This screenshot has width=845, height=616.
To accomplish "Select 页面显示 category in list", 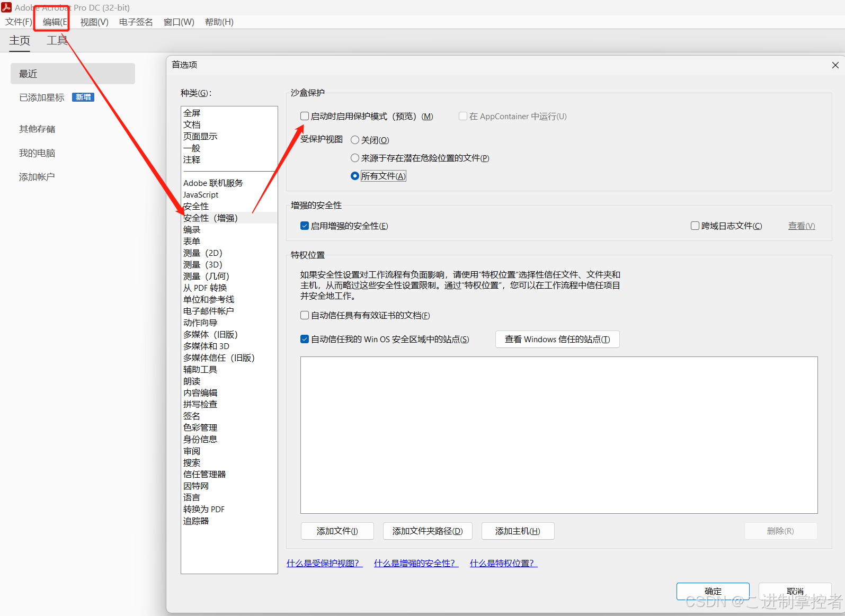I will point(229,136).
